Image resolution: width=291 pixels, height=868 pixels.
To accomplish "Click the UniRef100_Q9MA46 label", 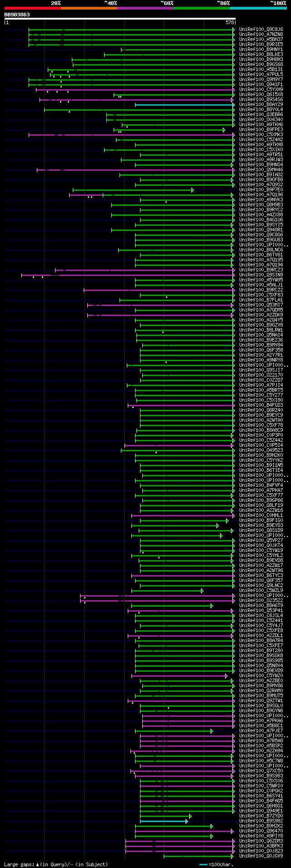I will point(261,170).
